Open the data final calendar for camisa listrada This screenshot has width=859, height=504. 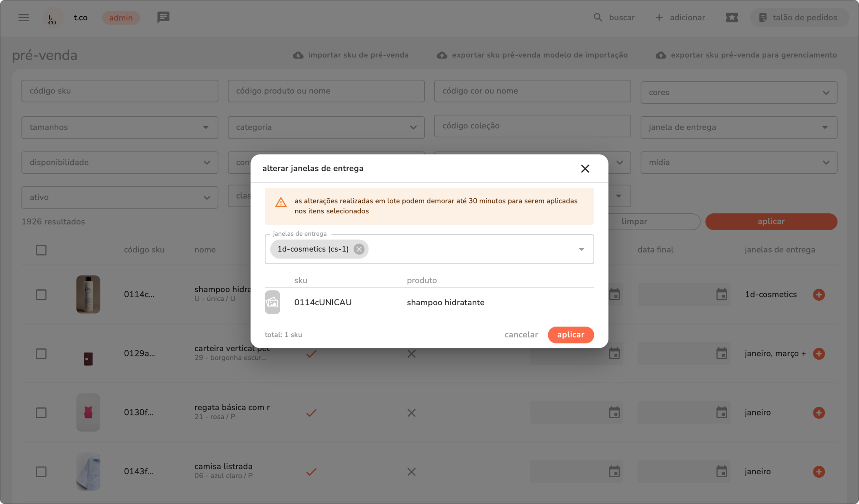point(722,471)
